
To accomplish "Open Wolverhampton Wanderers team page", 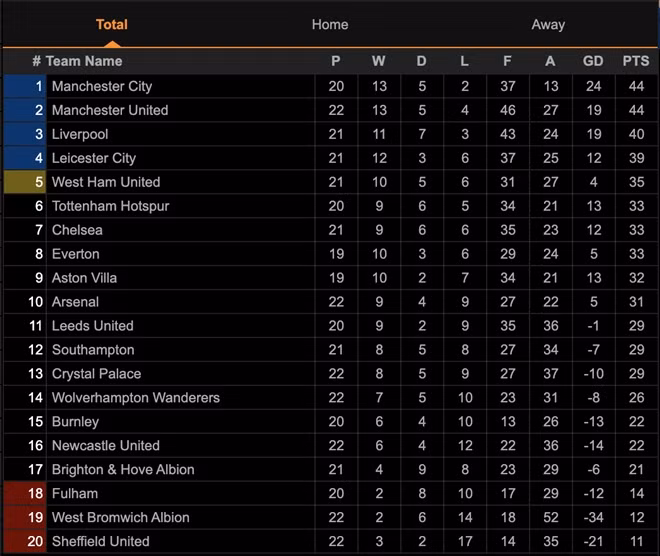I will pos(135,398).
